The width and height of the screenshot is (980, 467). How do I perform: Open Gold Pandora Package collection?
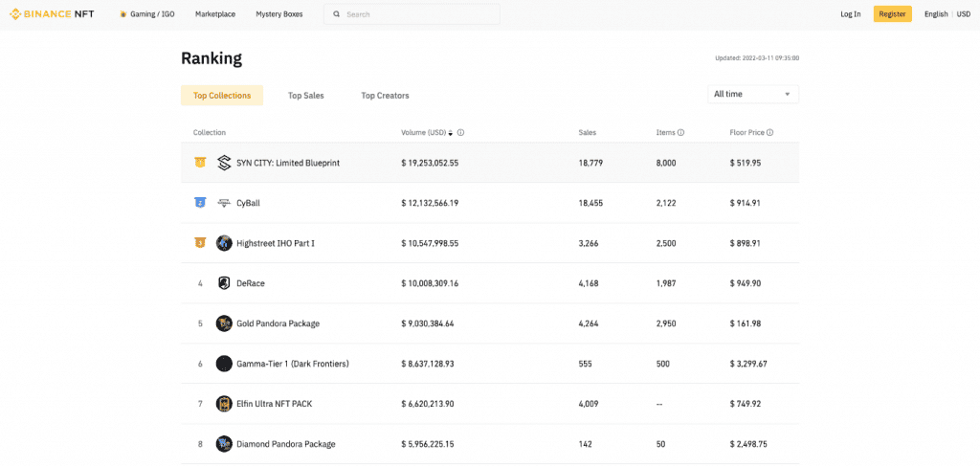coord(278,323)
